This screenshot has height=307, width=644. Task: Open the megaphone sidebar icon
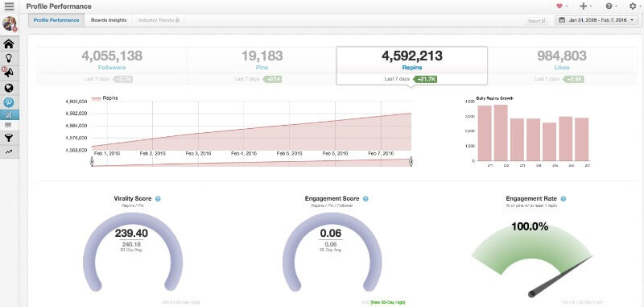(x=9, y=73)
